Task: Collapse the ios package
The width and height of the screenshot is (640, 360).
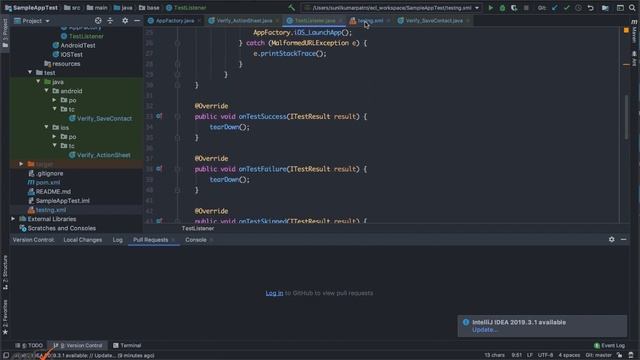Action: coord(46,127)
